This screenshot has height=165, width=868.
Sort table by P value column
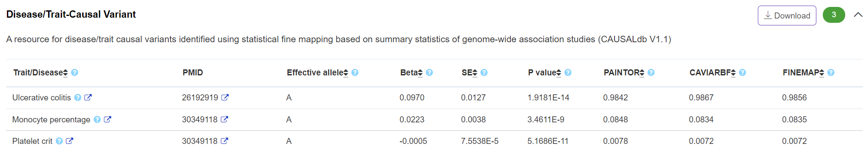(559, 73)
